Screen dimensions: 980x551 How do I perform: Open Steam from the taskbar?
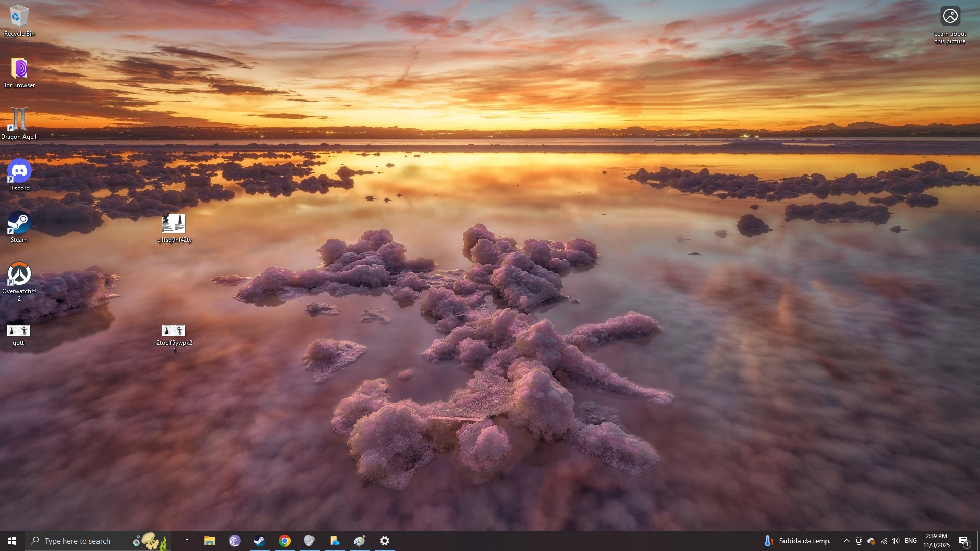point(259,541)
